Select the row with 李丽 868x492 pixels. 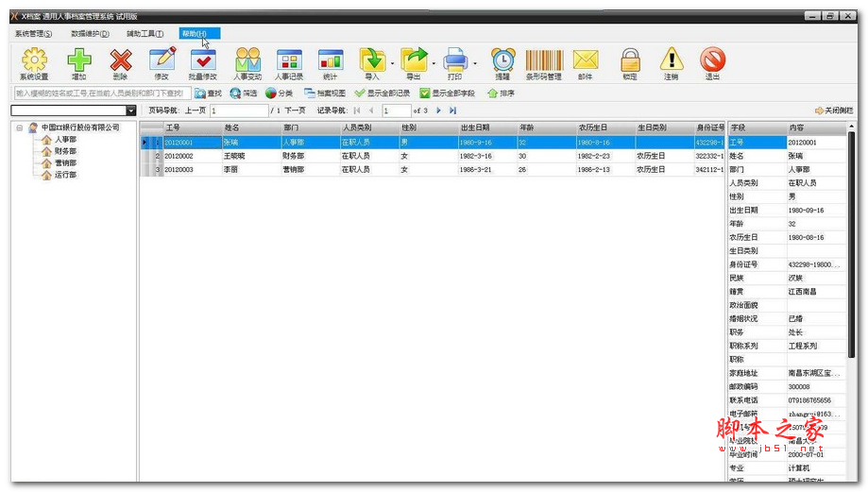(433, 170)
